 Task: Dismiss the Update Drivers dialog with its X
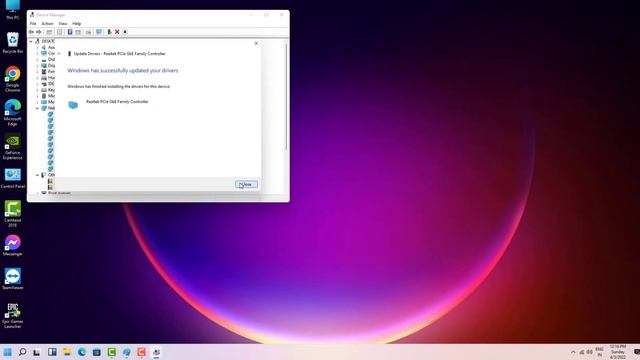pyautogui.click(x=256, y=43)
